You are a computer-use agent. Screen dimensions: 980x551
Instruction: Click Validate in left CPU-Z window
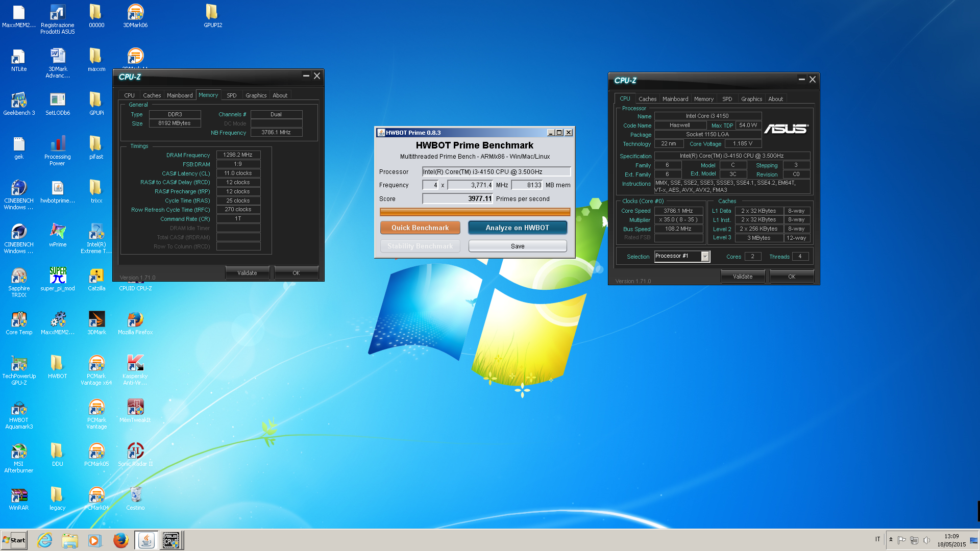coord(247,273)
